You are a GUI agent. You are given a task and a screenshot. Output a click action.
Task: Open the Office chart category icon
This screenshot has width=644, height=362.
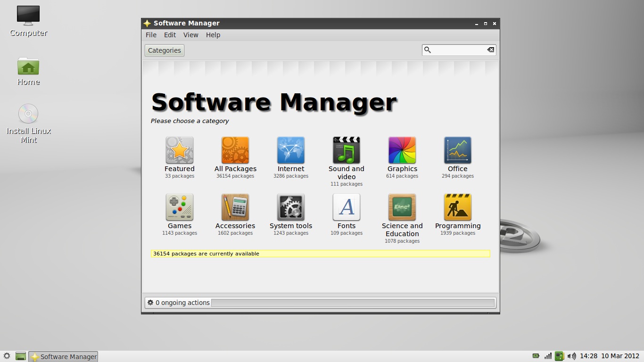pyautogui.click(x=458, y=150)
